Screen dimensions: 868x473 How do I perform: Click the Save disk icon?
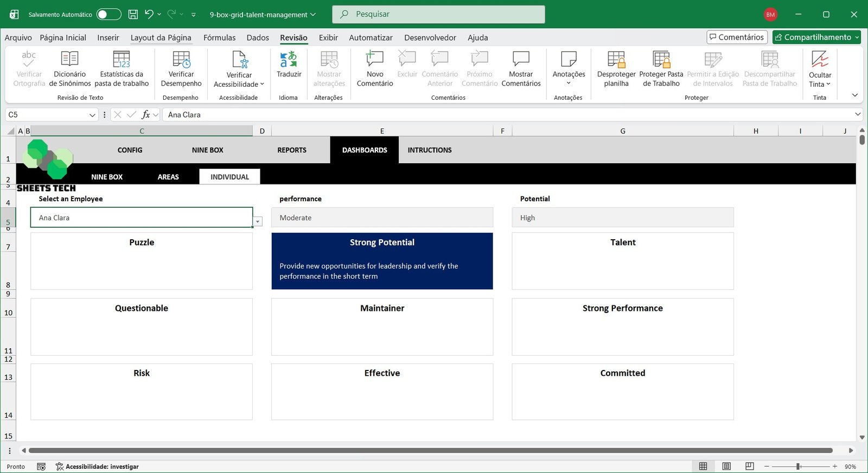(x=133, y=15)
